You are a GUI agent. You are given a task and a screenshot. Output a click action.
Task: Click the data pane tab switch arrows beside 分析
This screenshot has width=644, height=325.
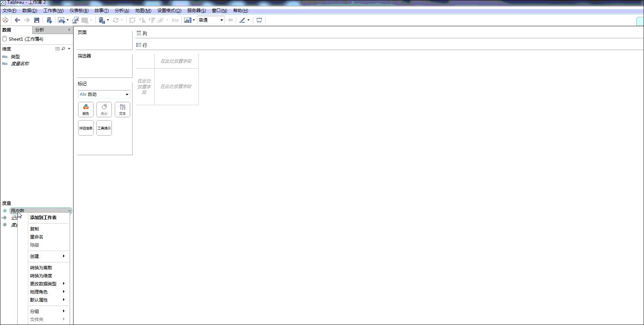click(69, 30)
